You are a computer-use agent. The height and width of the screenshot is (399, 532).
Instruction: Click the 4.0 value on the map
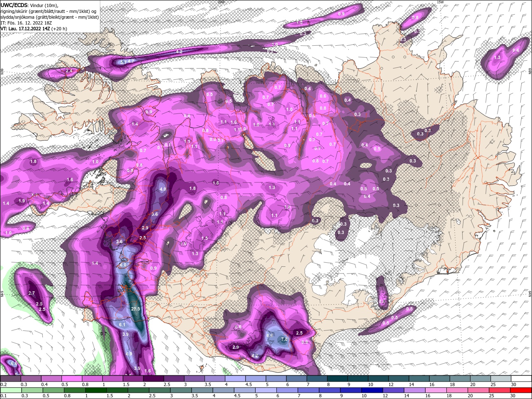click(163, 189)
